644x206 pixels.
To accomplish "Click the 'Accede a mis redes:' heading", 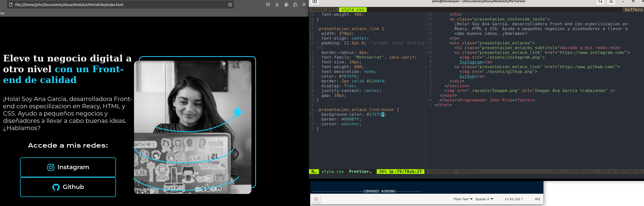I will coord(68,145).
